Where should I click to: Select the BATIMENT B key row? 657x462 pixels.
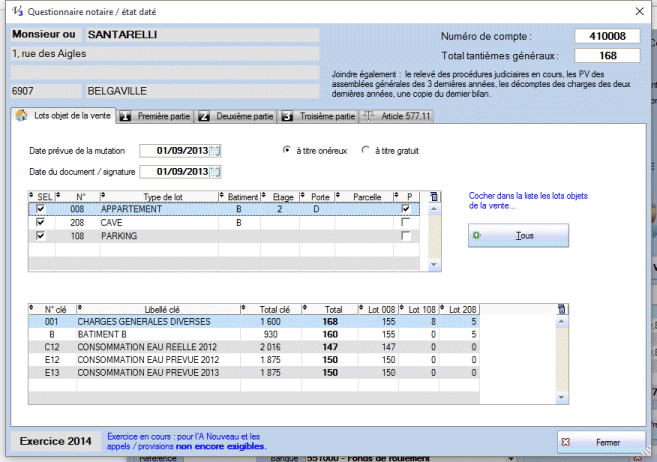tap(253, 334)
